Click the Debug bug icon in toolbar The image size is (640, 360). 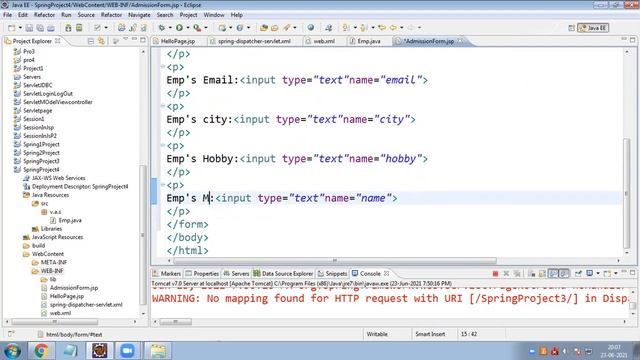162,28
